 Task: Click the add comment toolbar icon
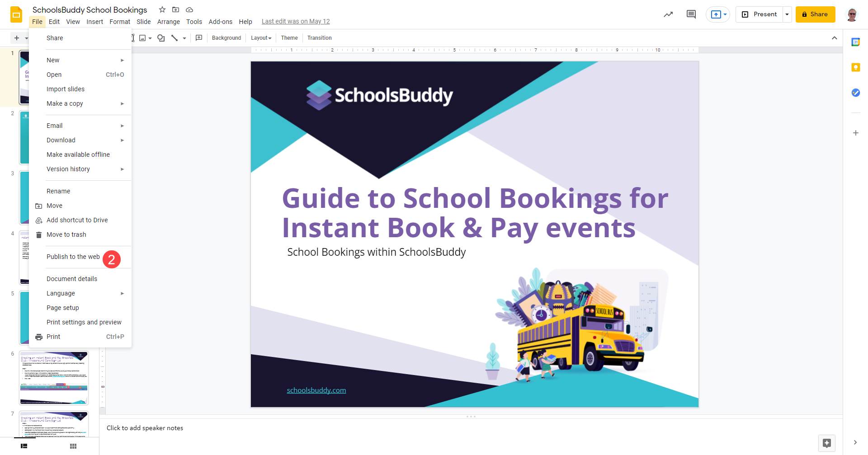[199, 38]
